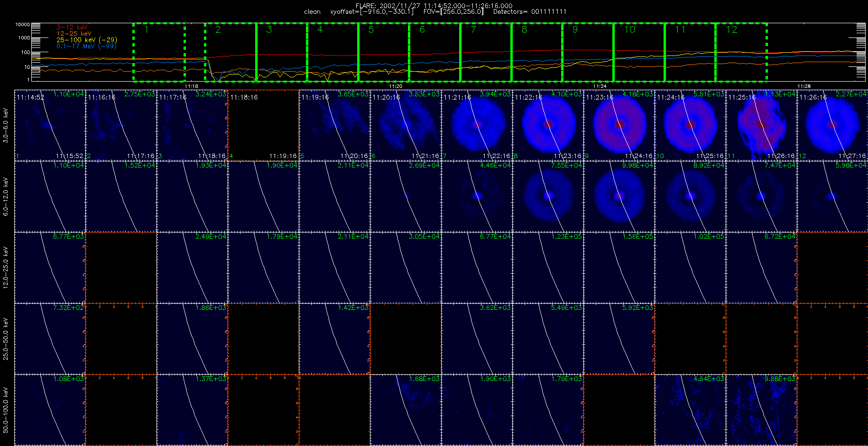Screen dimensions: 868x446
Task: Click the '6.0-12.0 keV' row label
Action: [x=6, y=196]
